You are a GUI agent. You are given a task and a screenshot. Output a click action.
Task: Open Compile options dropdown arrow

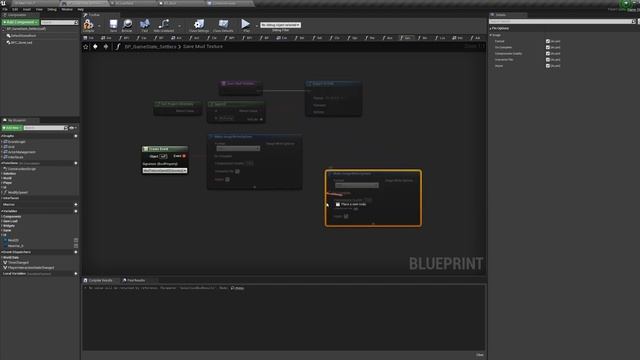[99, 26]
